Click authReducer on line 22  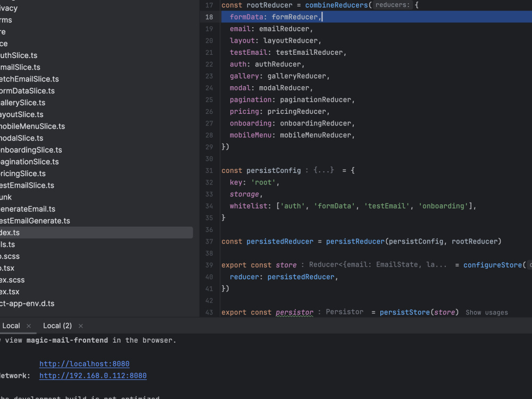(x=278, y=64)
